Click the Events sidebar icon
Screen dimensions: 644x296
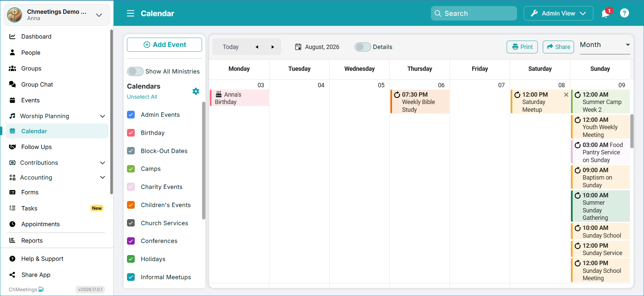pos(12,100)
